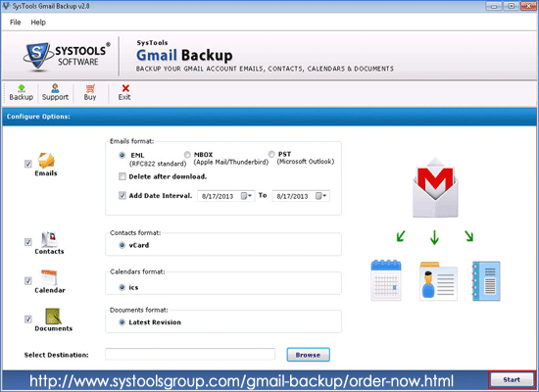Screen dimensions: 539x392
Task: Click the Start button
Action: tap(512, 379)
